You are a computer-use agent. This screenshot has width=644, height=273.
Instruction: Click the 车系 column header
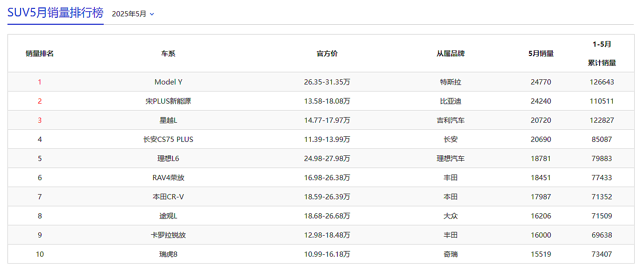168,54
